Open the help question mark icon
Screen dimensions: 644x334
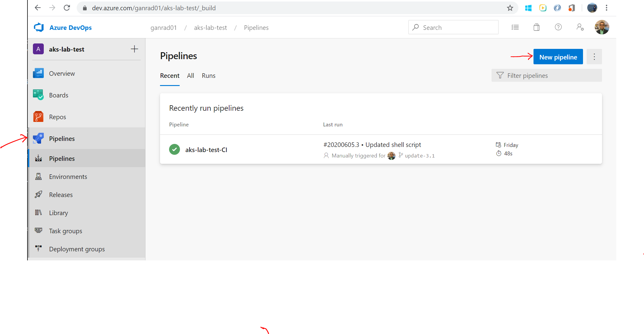point(558,27)
